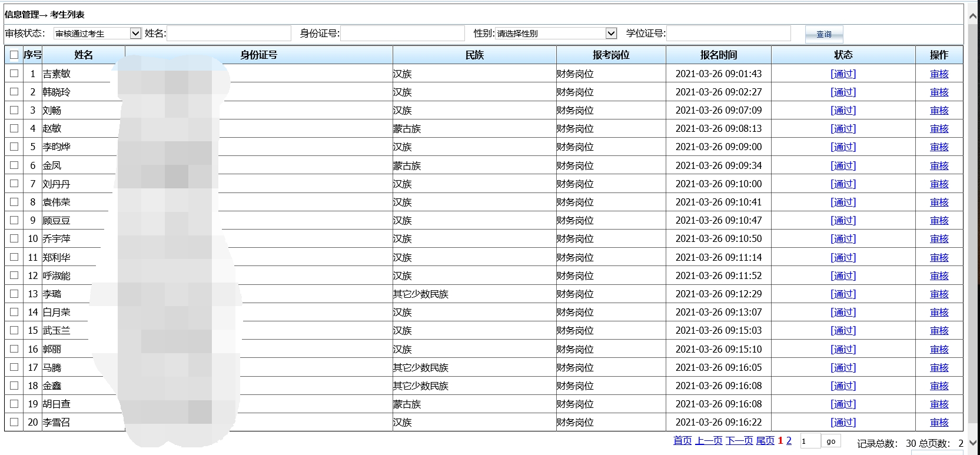
Task: Click the 查询 search button
Action: 823,34
